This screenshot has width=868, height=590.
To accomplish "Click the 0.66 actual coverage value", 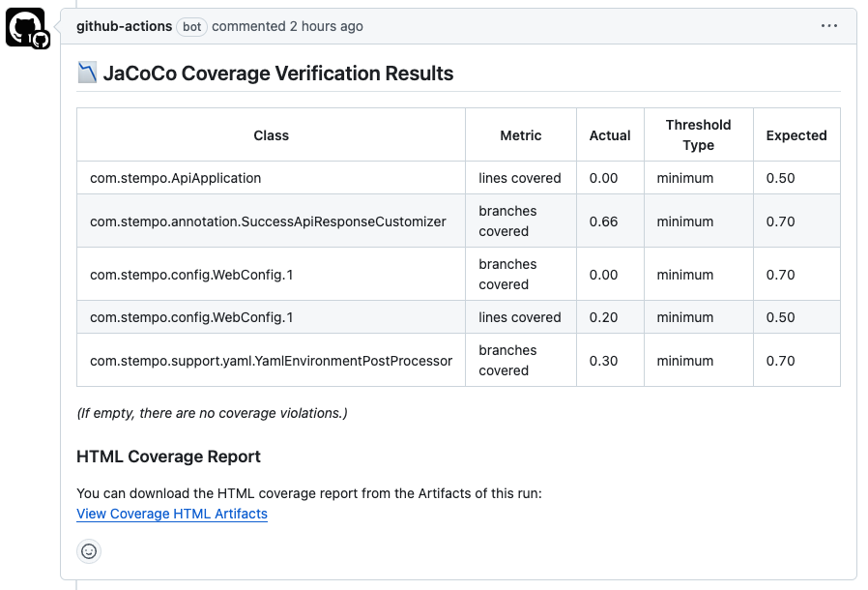I will [x=603, y=221].
